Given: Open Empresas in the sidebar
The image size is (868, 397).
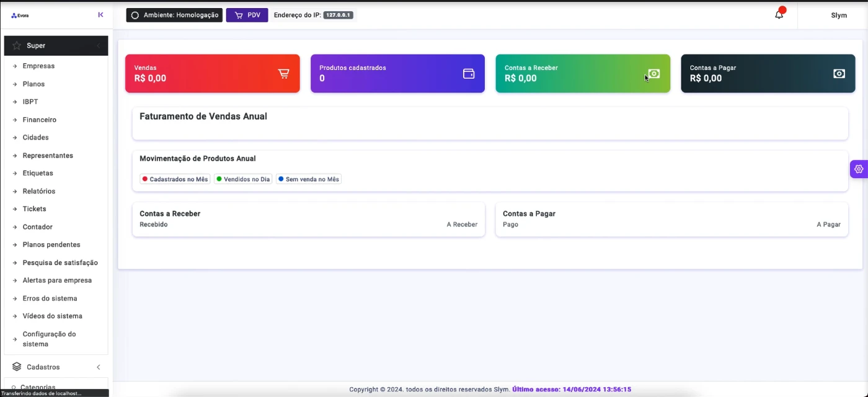Looking at the screenshot, I should (x=38, y=66).
